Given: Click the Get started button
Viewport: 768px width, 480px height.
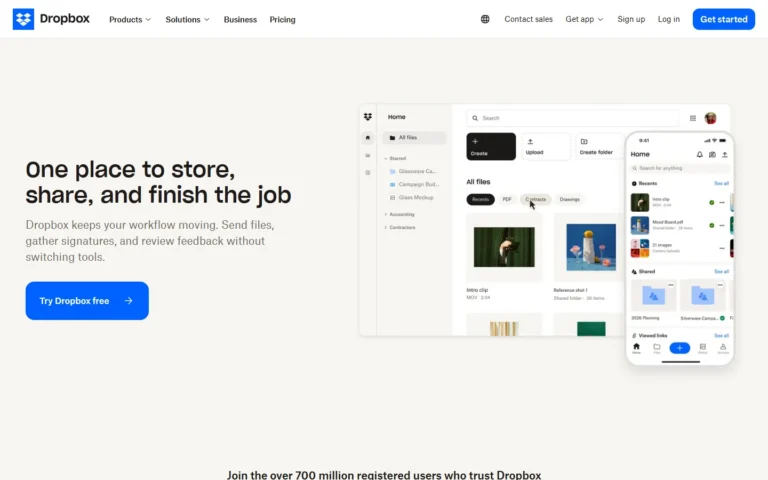Looking at the screenshot, I should click(x=723, y=19).
